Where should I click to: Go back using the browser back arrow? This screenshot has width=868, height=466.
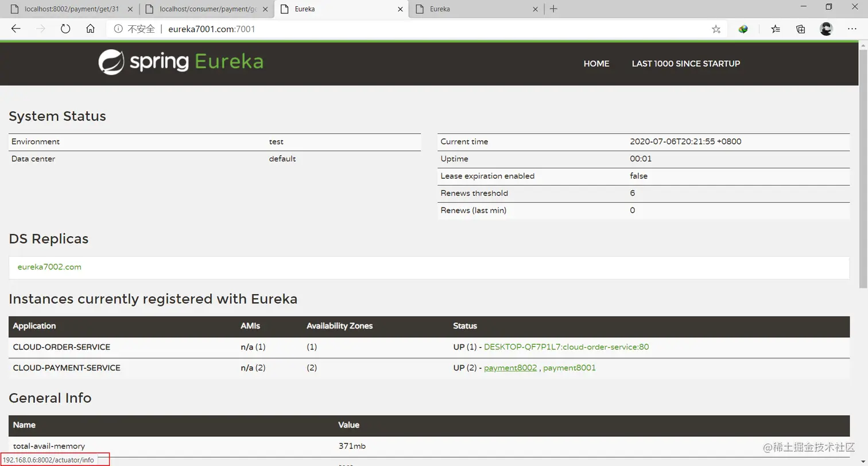[16, 29]
